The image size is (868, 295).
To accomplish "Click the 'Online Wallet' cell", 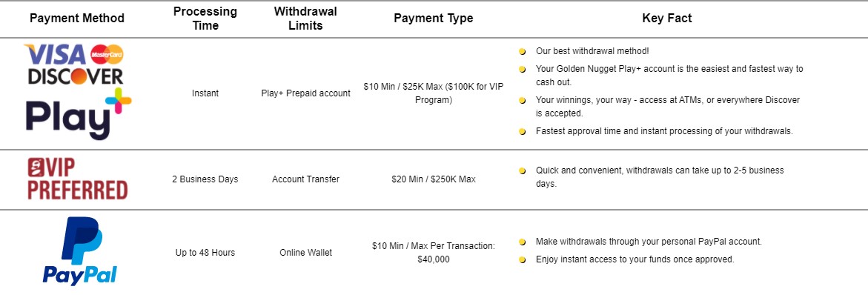I will (305, 253).
